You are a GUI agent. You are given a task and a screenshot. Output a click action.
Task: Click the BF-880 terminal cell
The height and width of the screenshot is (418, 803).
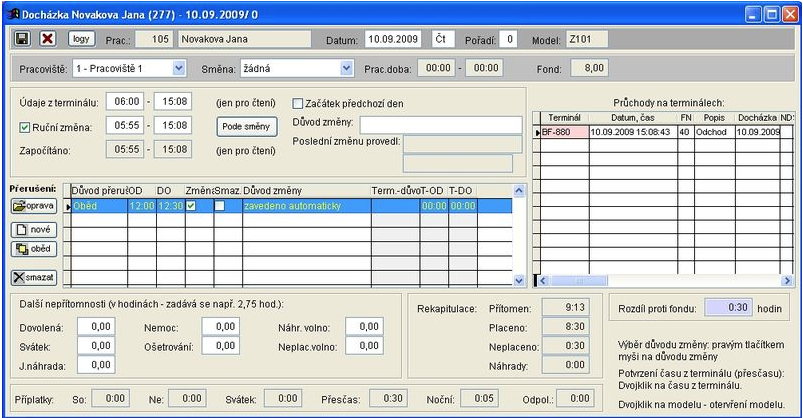tap(565, 132)
